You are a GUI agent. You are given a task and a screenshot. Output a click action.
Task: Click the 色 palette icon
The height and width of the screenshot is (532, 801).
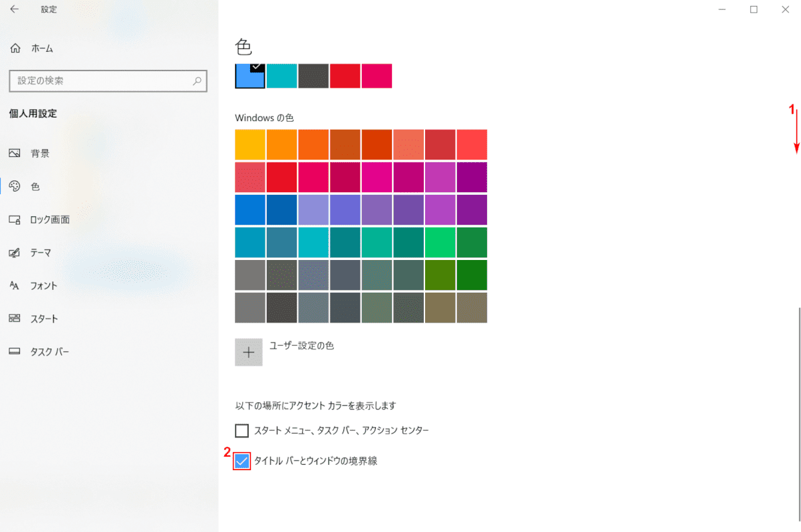15,187
